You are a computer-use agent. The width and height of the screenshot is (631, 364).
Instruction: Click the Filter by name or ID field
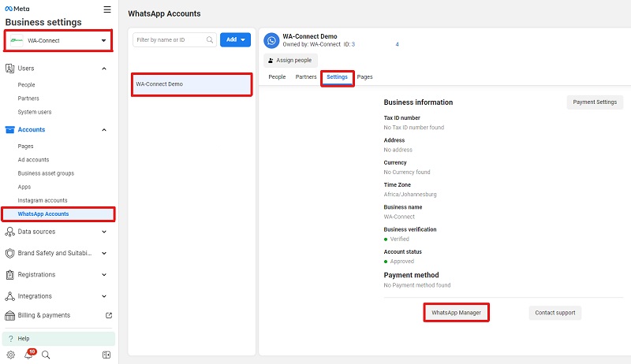(174, 39)
